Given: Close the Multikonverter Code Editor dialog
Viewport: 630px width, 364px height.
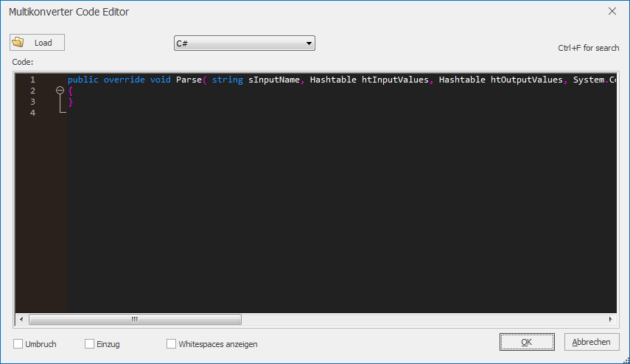Looking at the screenshot, I should coord(612,11).
